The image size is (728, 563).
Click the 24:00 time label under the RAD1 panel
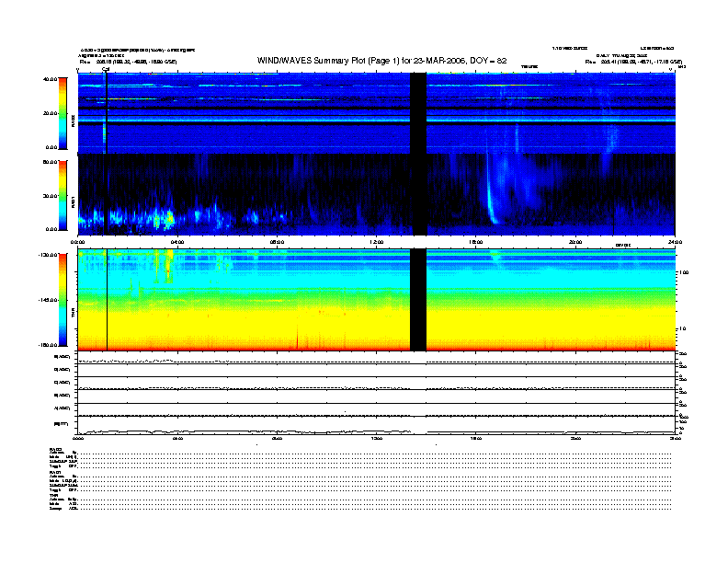click(675, 242)
